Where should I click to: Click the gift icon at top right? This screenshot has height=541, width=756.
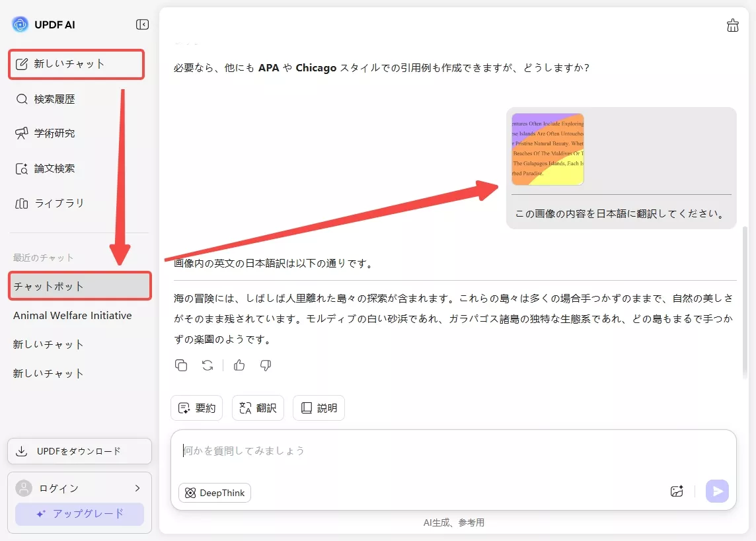point(732,24)
